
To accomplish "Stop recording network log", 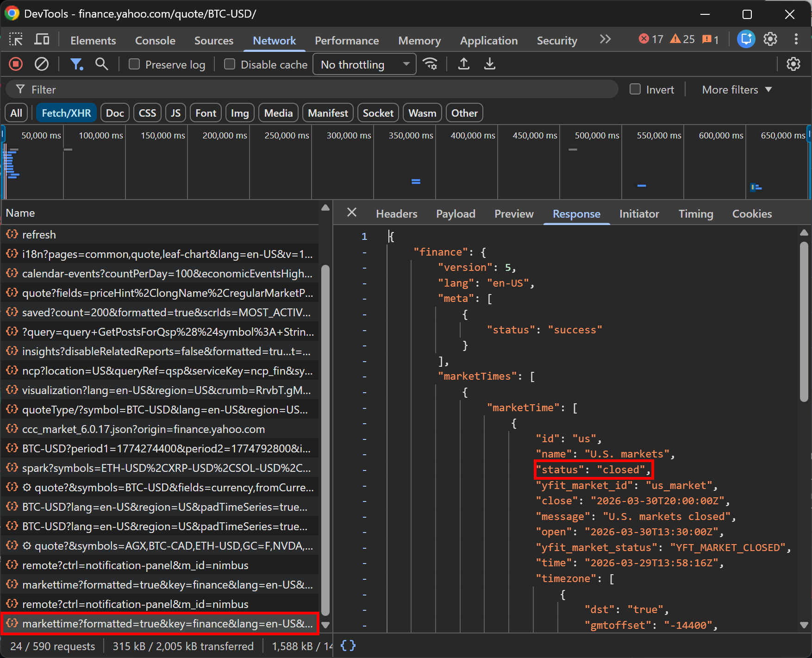I will tap(16, 64).
